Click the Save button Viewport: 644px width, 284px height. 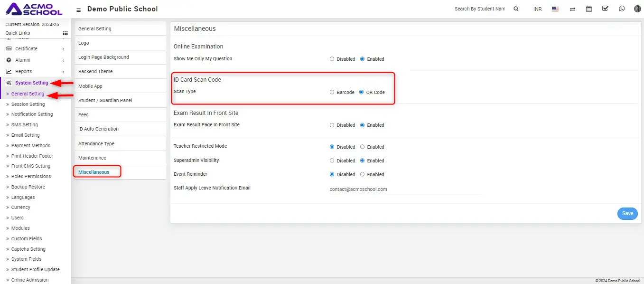pos(627,214)
